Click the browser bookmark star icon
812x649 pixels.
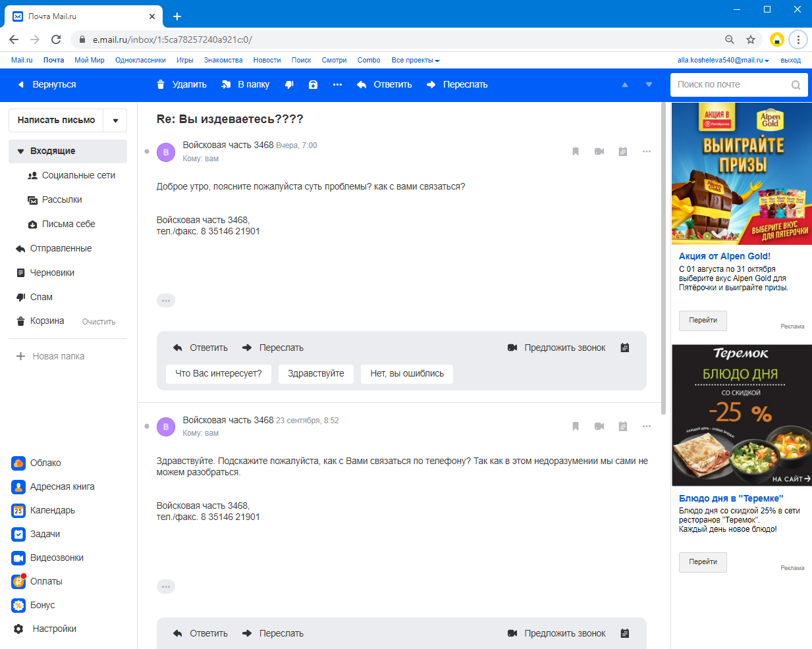[x=751, y=39]
